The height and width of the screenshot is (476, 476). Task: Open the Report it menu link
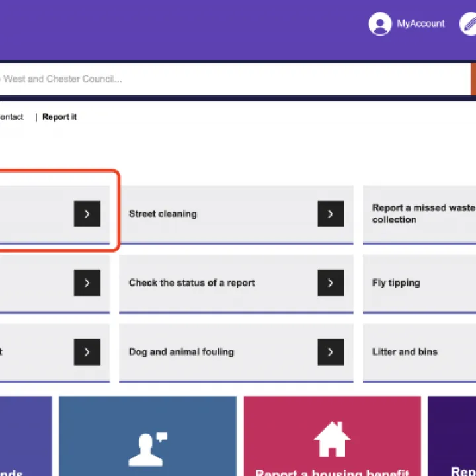click(59, 117)
